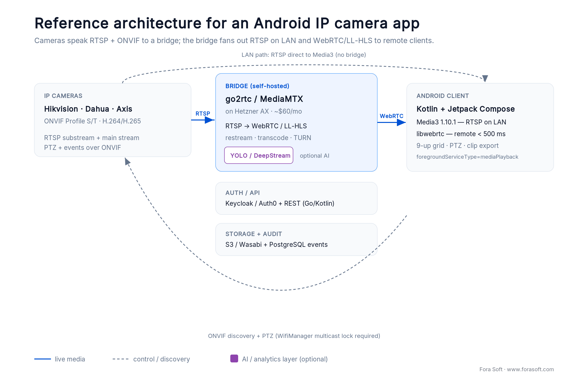Screen dimensions: 588x382
Task: Click the 'ANDROID CLIENT' heading
Action: point(443,96)
